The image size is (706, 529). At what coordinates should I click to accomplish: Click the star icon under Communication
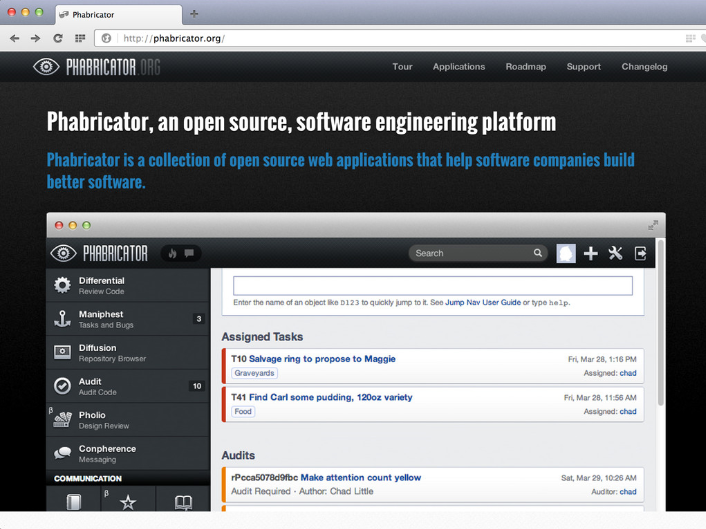[x=128, y=502]
